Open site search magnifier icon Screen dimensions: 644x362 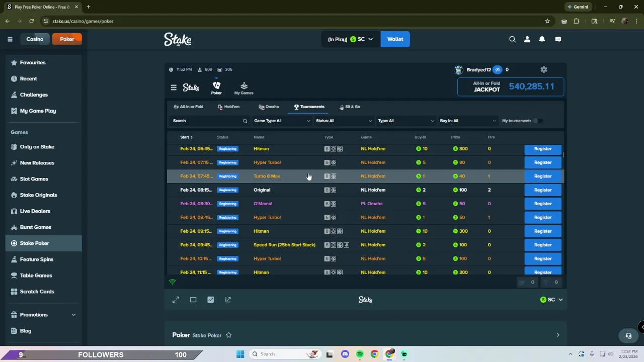(512, 39)
